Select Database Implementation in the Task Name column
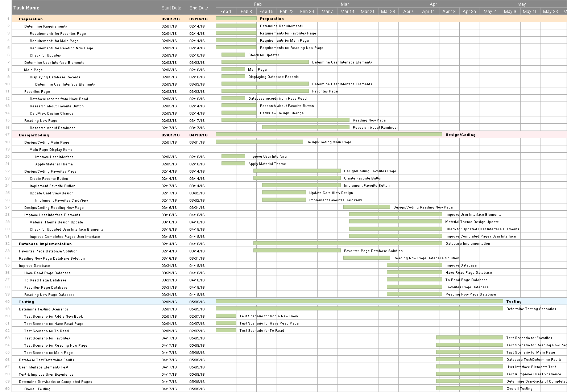The image size is (567, 392). [x=45, y=244]
